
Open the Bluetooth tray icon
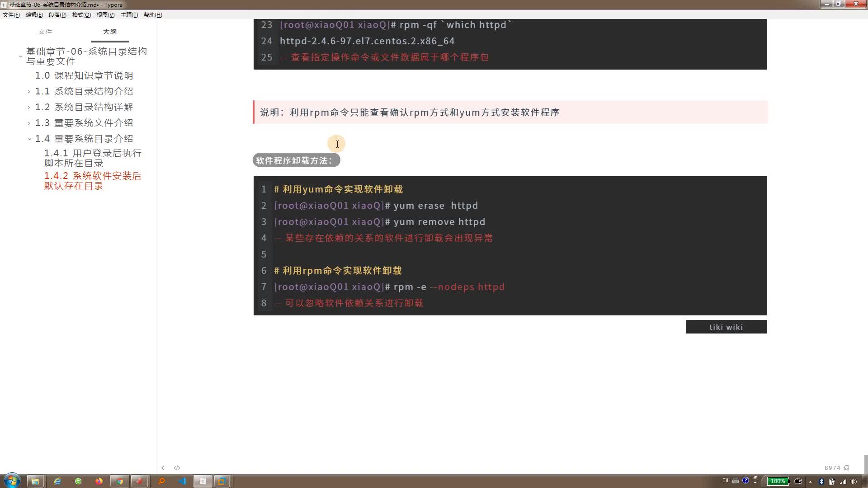tap(821, 482)
